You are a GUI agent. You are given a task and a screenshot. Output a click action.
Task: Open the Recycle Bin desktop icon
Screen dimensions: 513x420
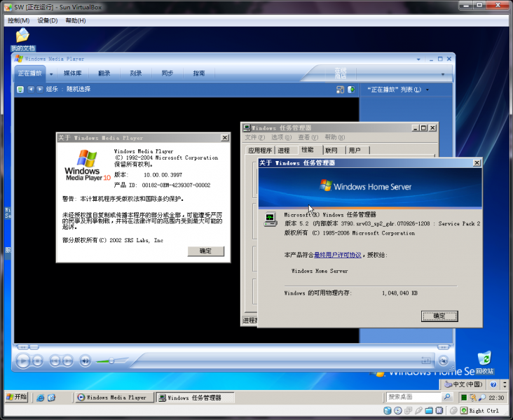485,363
